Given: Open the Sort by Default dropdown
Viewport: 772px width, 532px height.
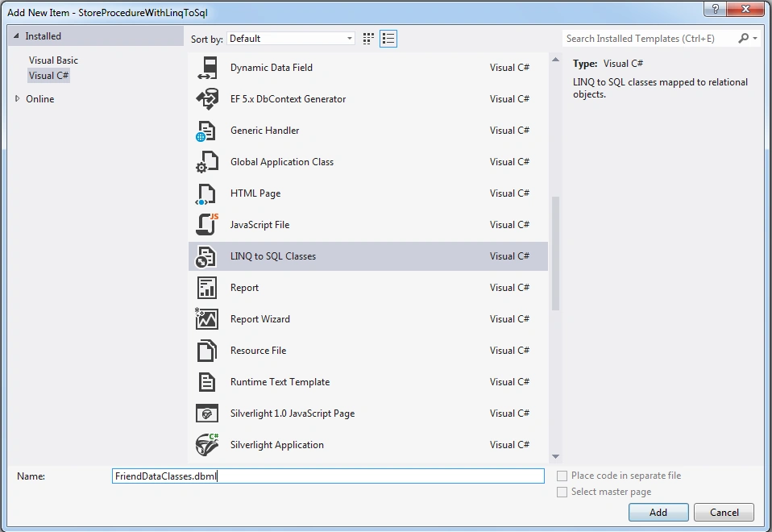Looking at the screenshot, I should 290,39.
